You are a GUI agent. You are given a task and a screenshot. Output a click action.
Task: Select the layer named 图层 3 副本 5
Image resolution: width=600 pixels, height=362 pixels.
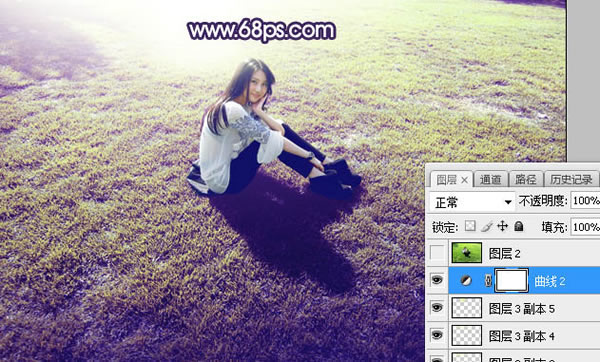pos(522,309)
